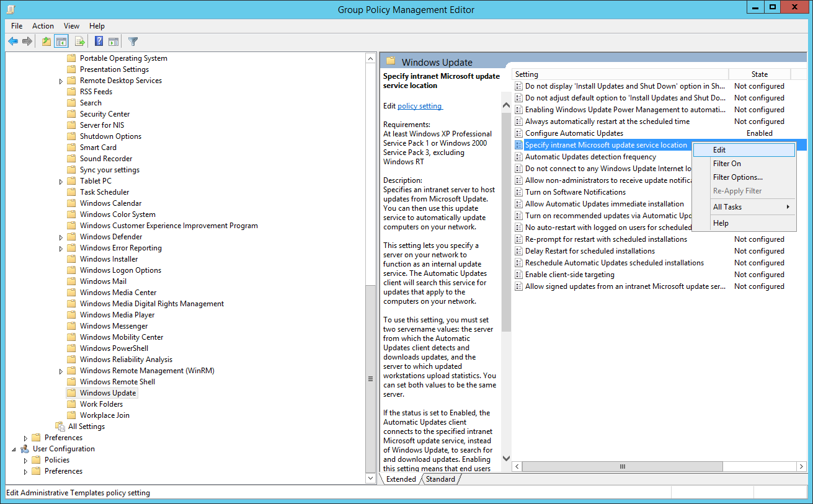Screen dimensions: 813x504
Task: Select 'Reschedule Automatic Updates scheduled installations' setting
Action: [x=615, y=263]
